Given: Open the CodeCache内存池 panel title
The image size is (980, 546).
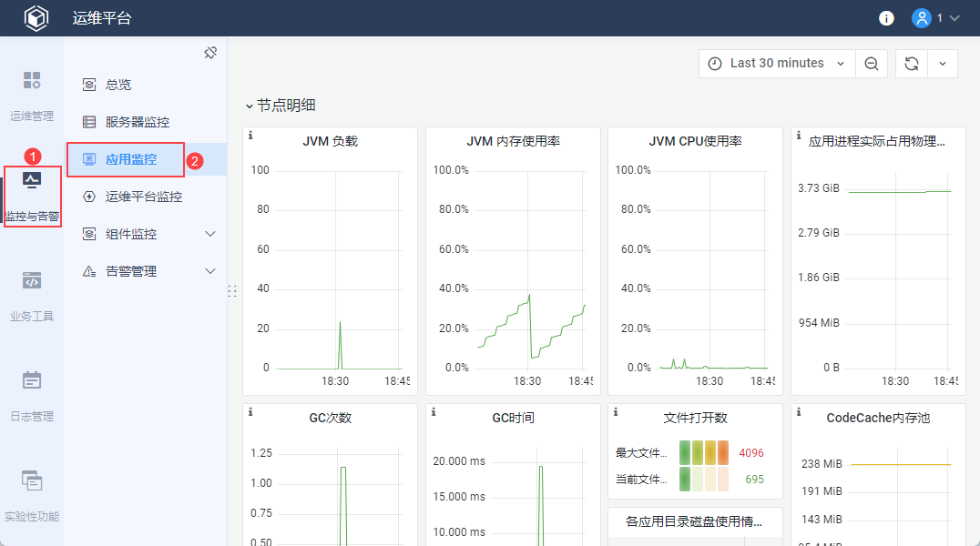Looking at the screenshot, I should (878, 418).
